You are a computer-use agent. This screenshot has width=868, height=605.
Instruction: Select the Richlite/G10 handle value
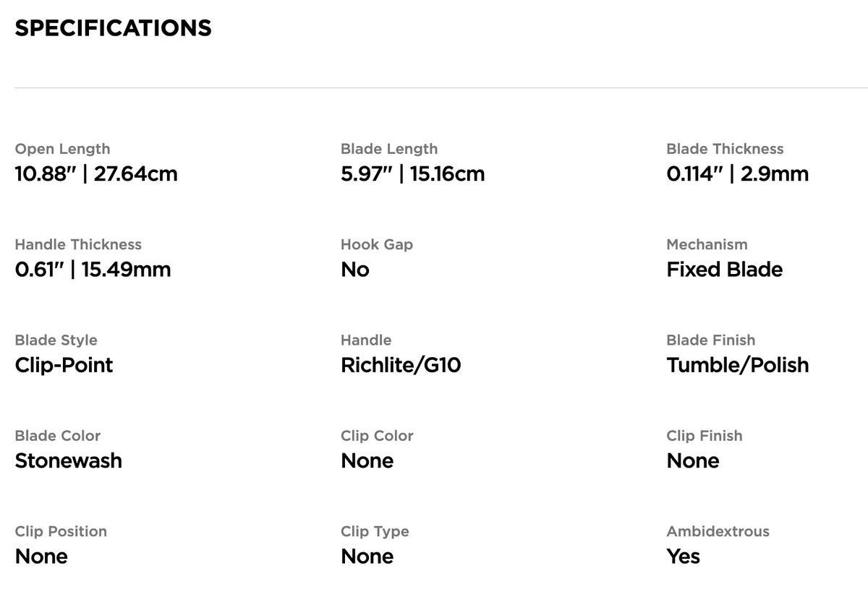[x=401, y=365]
